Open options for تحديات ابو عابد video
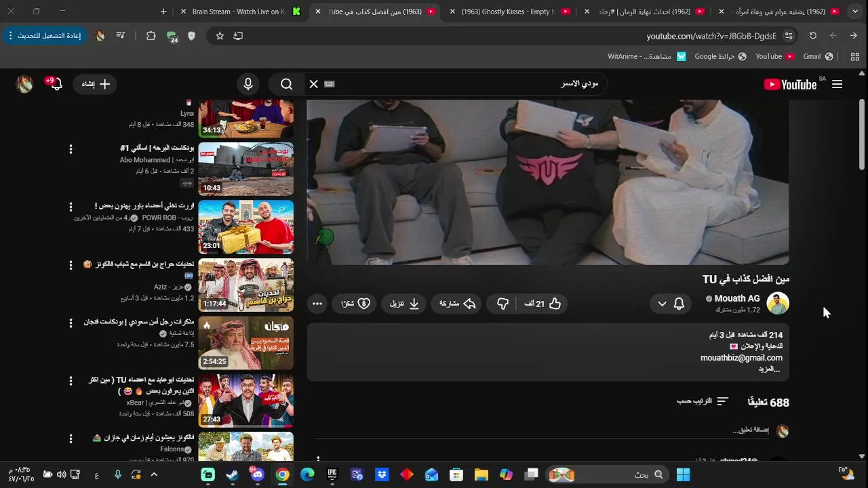The height and width of the screenshot is (488, 868). click(71, 381)
